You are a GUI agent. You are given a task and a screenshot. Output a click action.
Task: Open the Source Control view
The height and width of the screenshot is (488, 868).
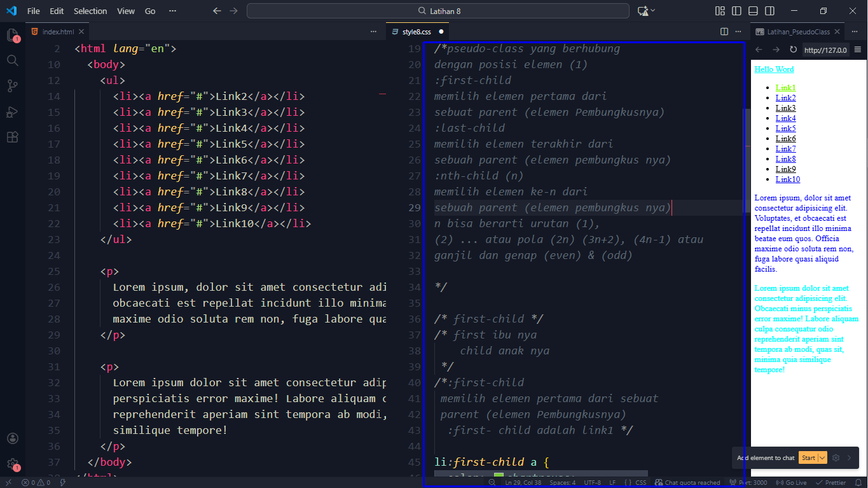click(12, 86)
